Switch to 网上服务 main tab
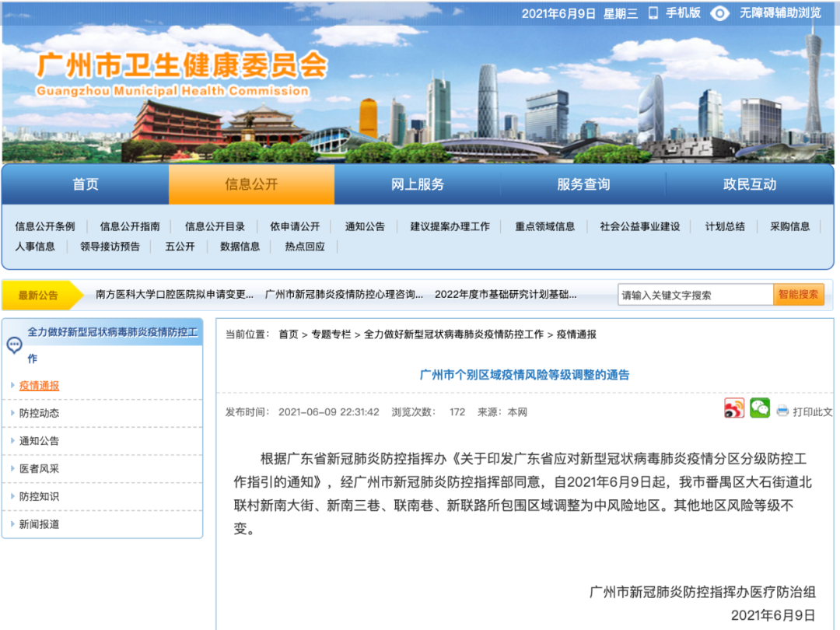The width and height of the screenshot is (840, 630). pyautogui.click(x=418, y=184)
